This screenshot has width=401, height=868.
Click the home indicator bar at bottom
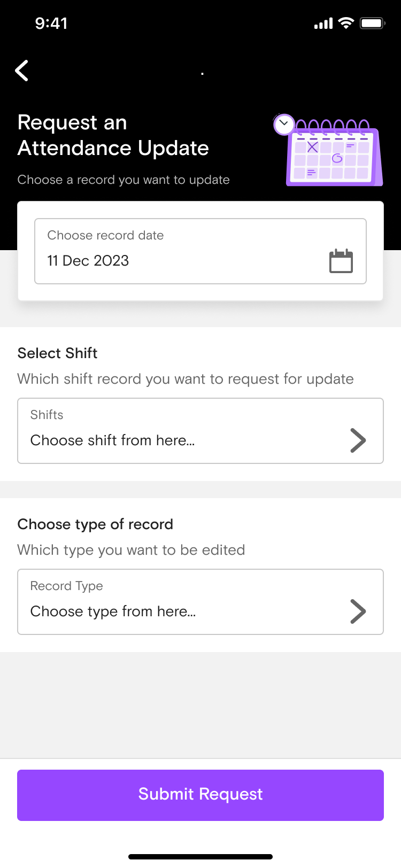coord(200,857)
